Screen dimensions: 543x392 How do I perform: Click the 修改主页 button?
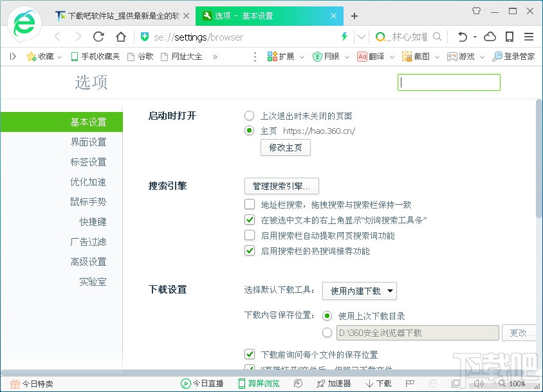pos(285,147)
